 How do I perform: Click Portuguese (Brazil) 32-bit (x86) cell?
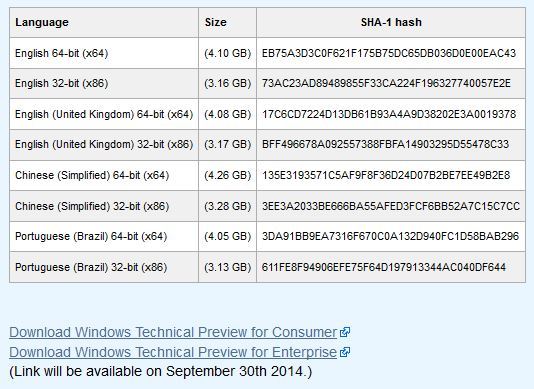pyautogui.click(x=104, y=267)
